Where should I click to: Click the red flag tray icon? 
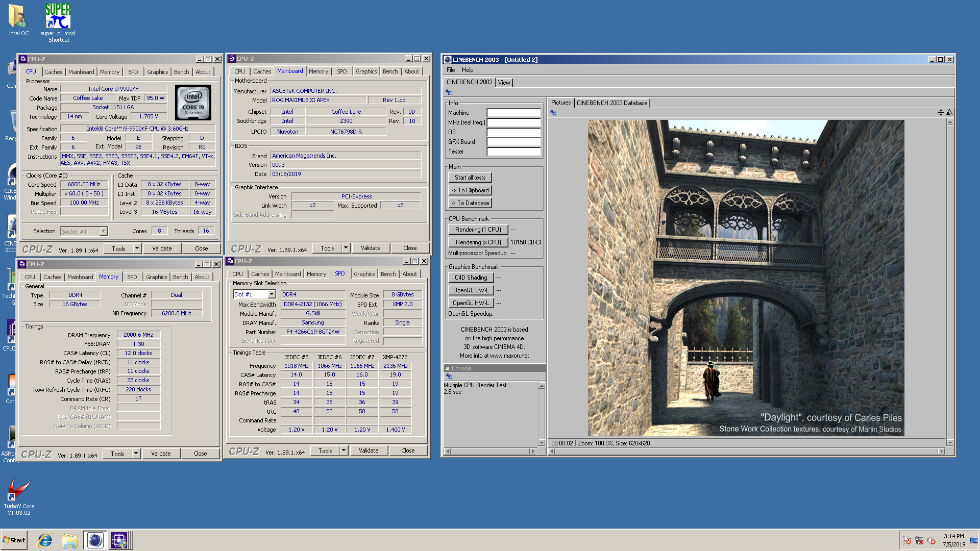pos(906,540)
